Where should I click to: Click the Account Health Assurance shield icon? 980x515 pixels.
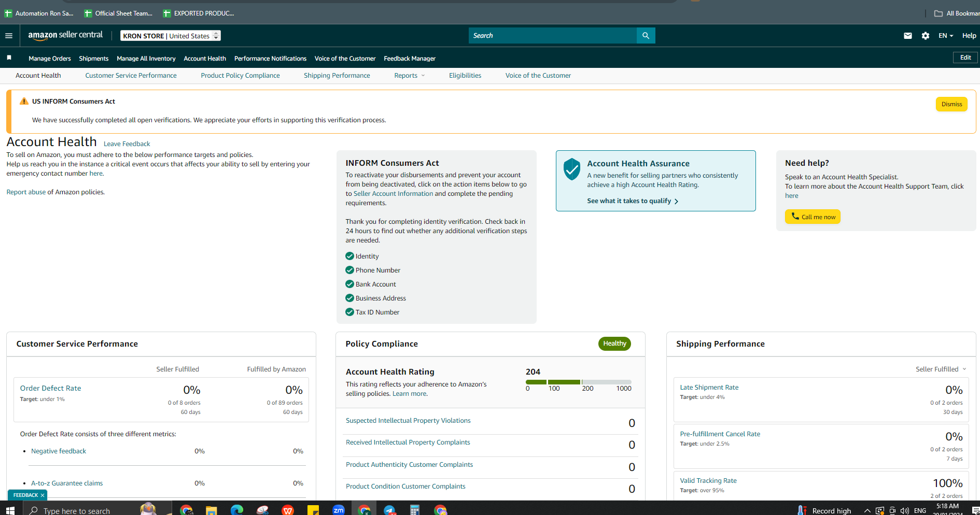point(572,169)
